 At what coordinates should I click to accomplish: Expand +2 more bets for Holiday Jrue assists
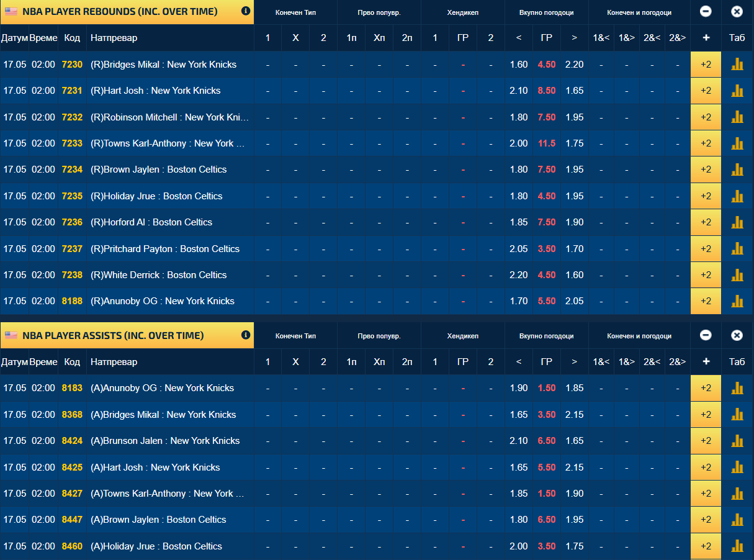pyautogui.click(x=706, y=546)
